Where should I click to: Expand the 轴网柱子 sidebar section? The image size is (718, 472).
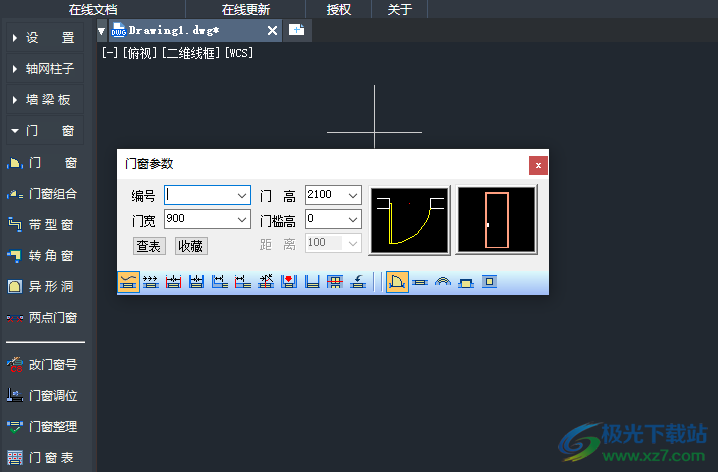click(x=45, y=69)
